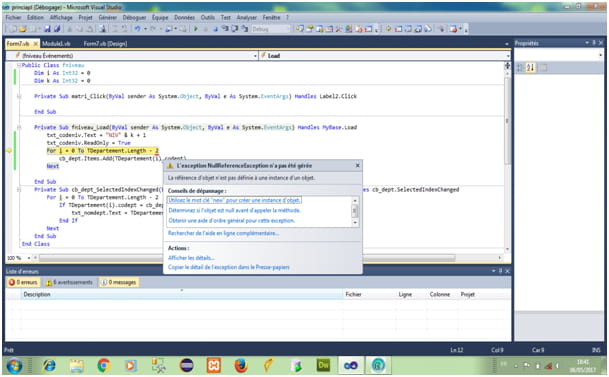The image size is (609, 377).
Task: Click the Open File folder icon
Action: (x=23, y=29)
